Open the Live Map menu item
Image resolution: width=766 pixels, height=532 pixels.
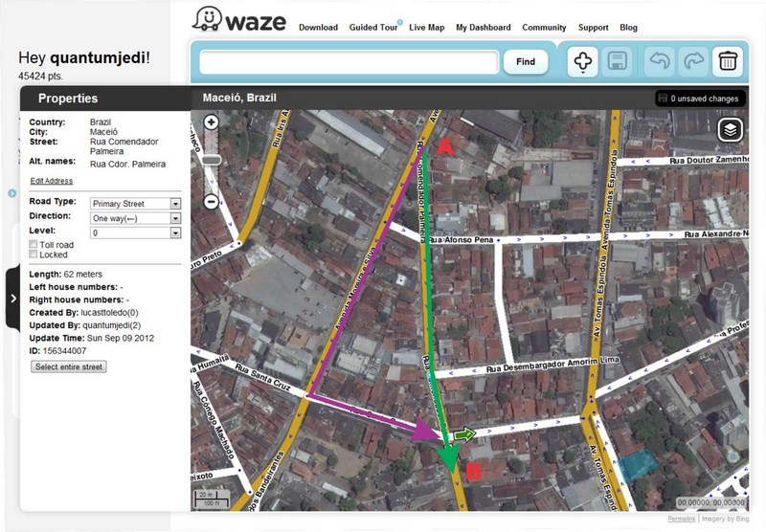point(426,28)
